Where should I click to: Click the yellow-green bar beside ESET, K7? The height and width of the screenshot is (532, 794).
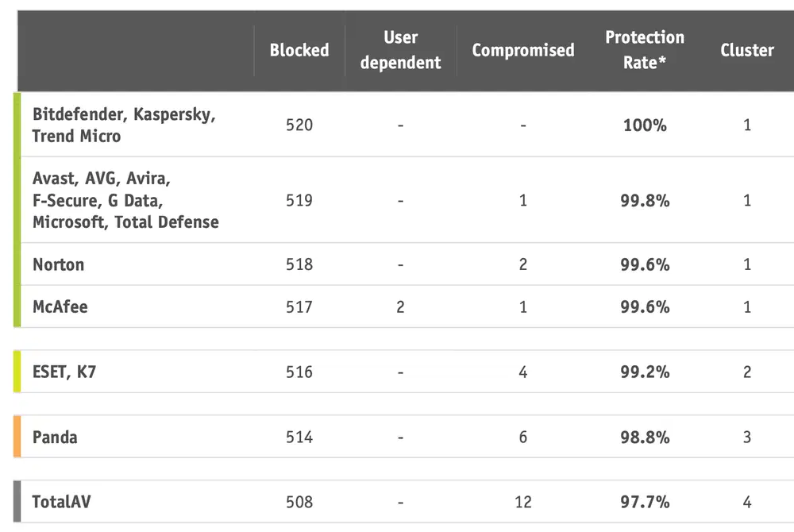[17, 372]
